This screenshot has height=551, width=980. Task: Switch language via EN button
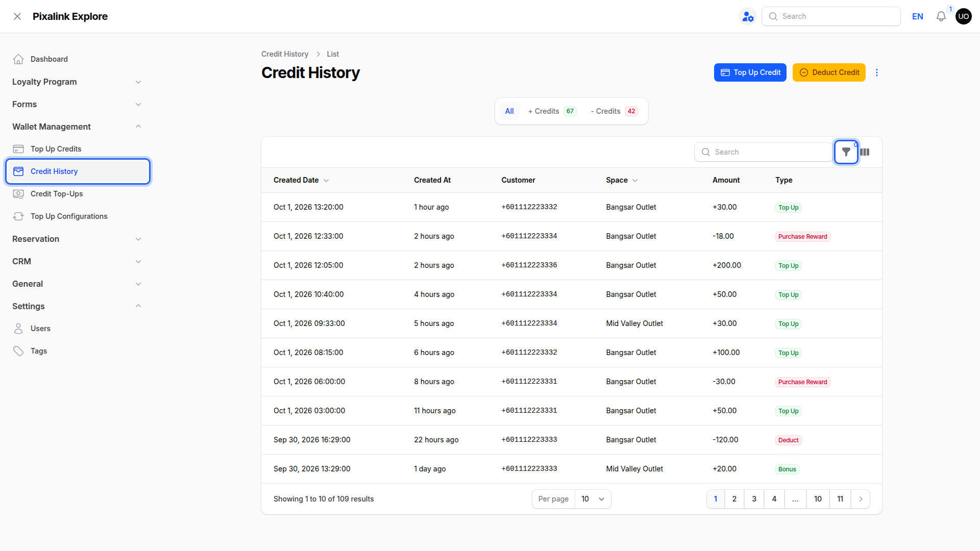click(917, 16)
